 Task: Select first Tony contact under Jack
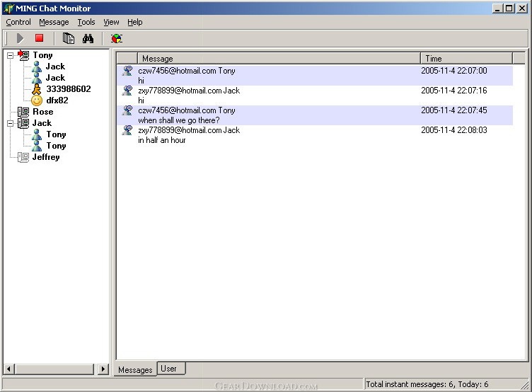click(56, 134)
